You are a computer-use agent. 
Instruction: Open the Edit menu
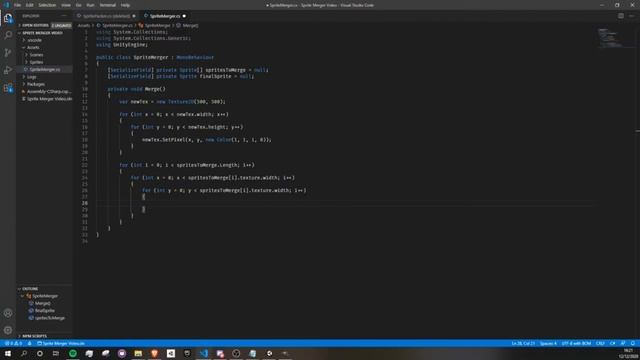point(29,5)
